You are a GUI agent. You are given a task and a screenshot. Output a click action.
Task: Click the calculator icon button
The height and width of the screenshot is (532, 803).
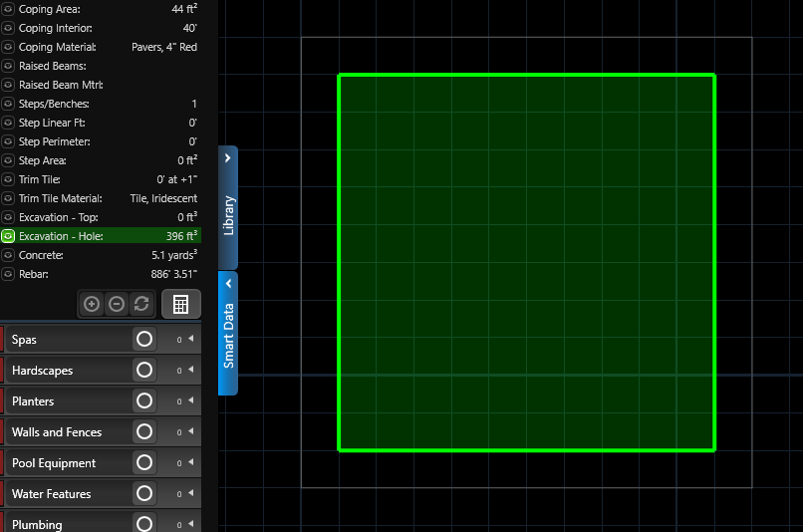(x=180, y=304)
